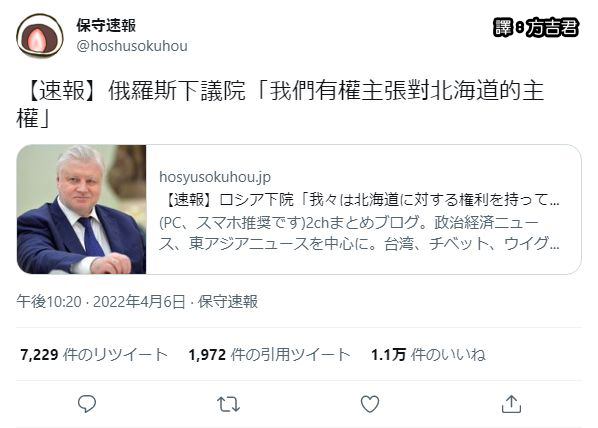This screenshot has height=428, width=598.
Task: View the 1.1万 likes list
Action: click(x=428, y=354)
